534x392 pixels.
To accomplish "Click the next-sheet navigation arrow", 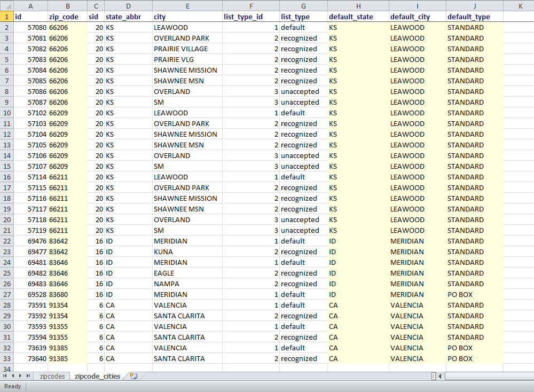I will [x=21, y=376].
